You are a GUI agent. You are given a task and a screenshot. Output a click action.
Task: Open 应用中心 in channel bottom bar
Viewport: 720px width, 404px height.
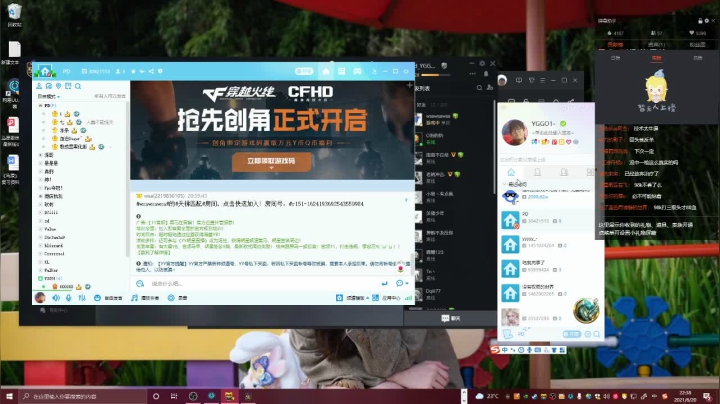point(386,298)
